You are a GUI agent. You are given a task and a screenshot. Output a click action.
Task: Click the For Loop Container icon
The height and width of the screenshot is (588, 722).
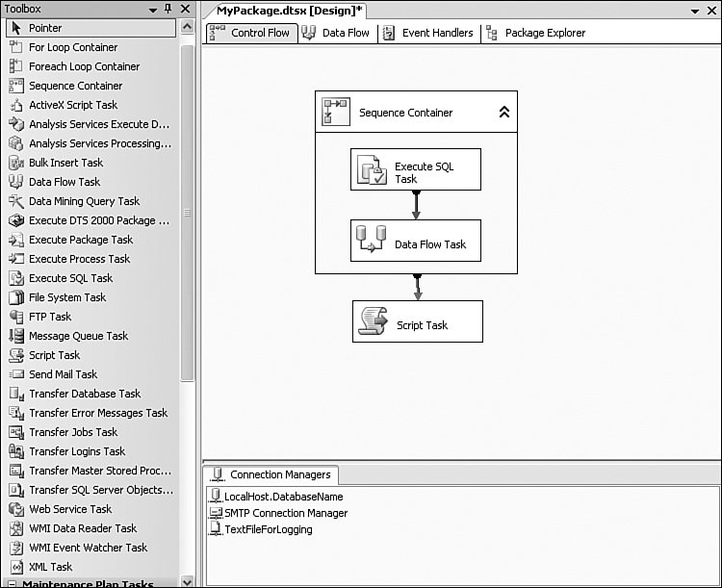click(15, 47)
